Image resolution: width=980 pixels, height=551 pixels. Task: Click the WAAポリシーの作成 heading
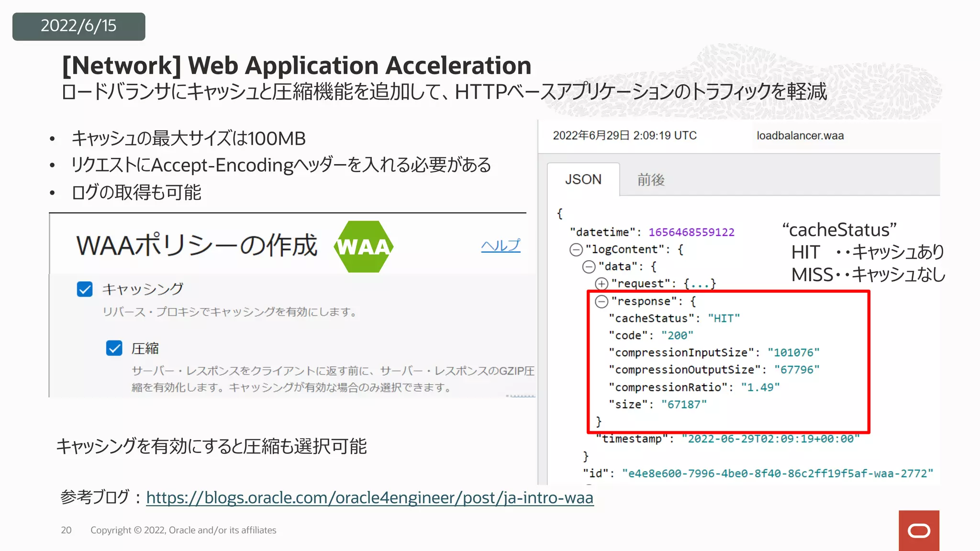pyautogui.click(x=197, y=246)
